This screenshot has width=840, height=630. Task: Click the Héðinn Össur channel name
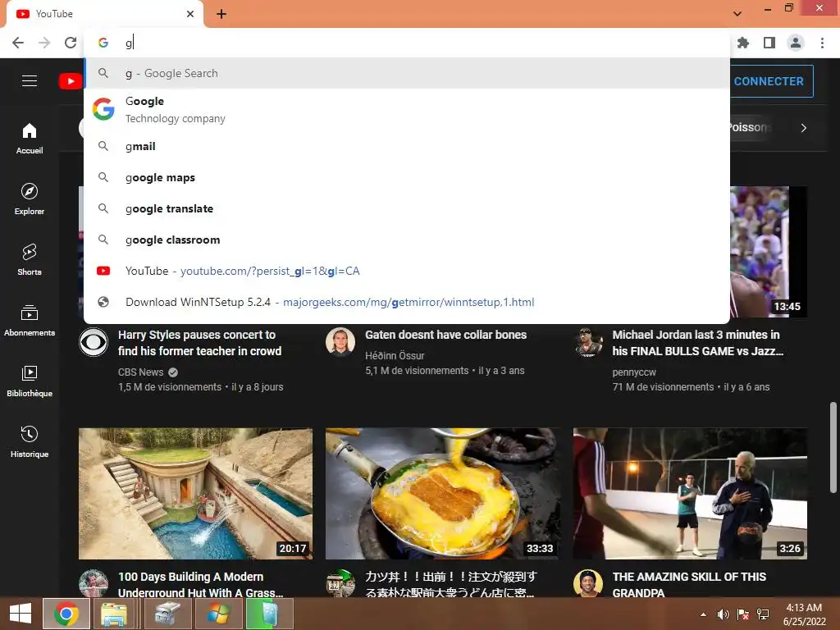(x=395, y=356)
